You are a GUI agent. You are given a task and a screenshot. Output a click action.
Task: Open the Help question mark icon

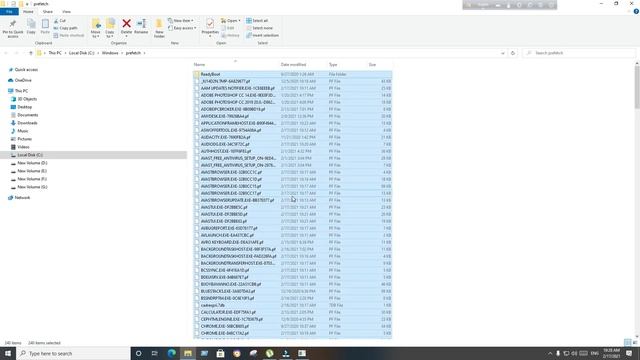pyautogui.click(x=636, y=11)
